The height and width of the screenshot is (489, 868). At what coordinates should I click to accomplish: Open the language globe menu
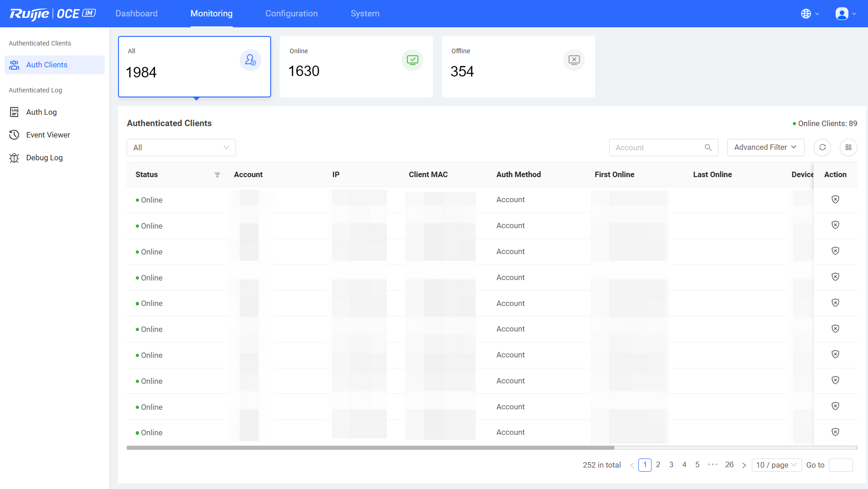coord(810,14)
